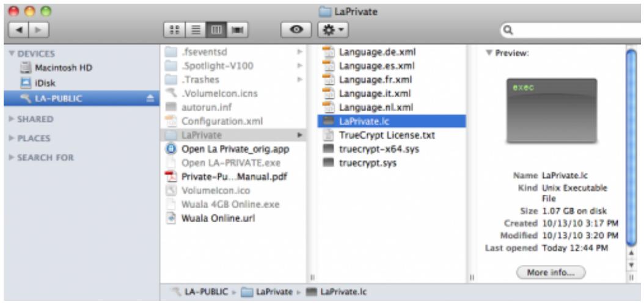Click the preview pane vertical scrollbar thumb
This screenshot has width=644, height=304.
coord(631,148)
